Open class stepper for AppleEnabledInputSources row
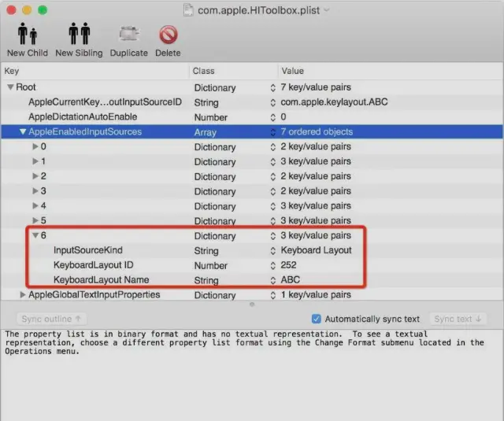The height and width of the screenshot is (421, 504). click(273, 132)
